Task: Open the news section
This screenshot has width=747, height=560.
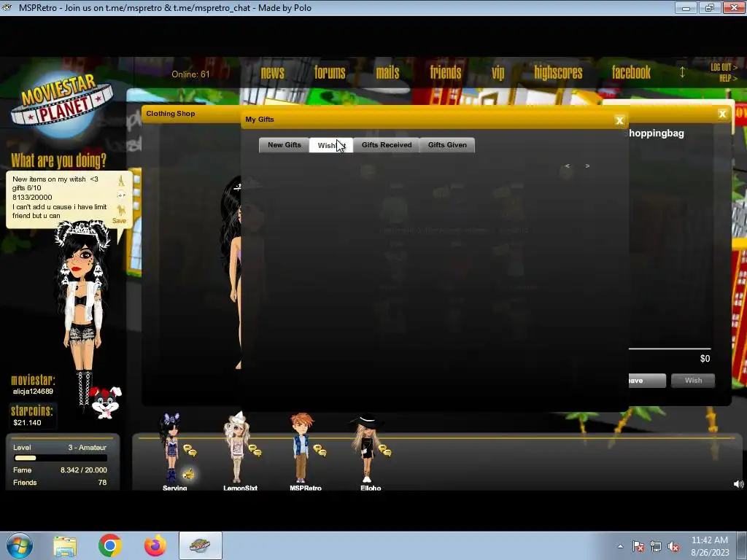Action: (273, 72)
